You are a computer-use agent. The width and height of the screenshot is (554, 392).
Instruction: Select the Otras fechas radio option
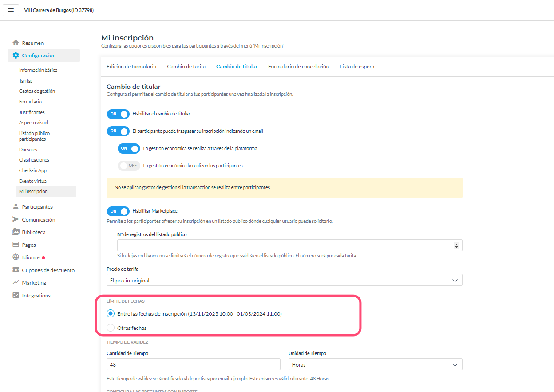(x=111, y=328)
